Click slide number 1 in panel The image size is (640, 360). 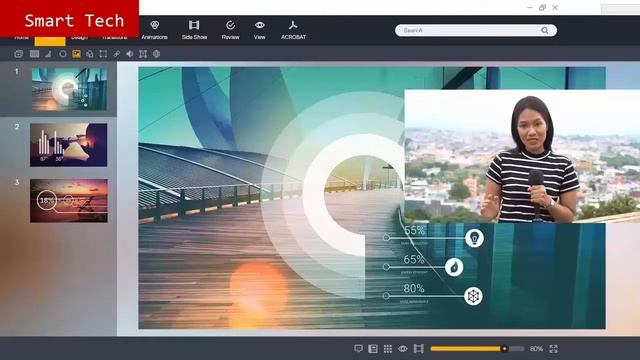point(16,71)
